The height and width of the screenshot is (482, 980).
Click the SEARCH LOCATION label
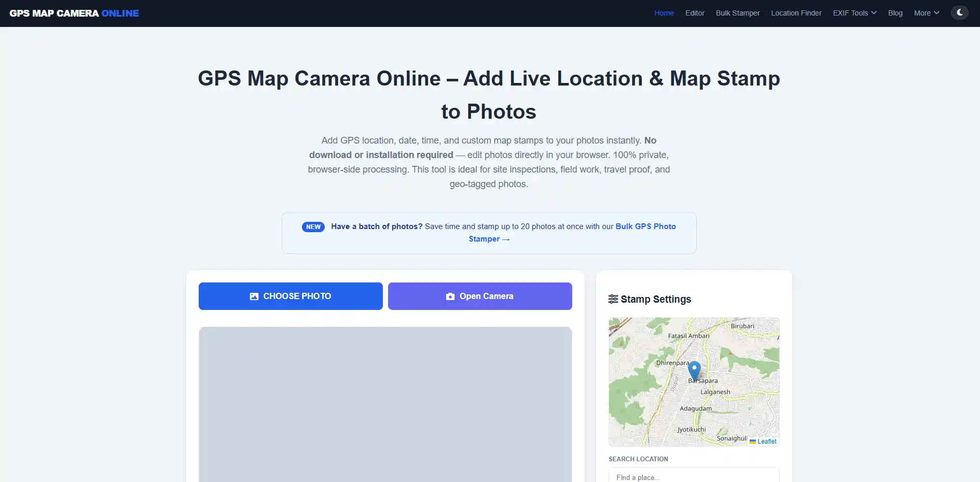638,459
